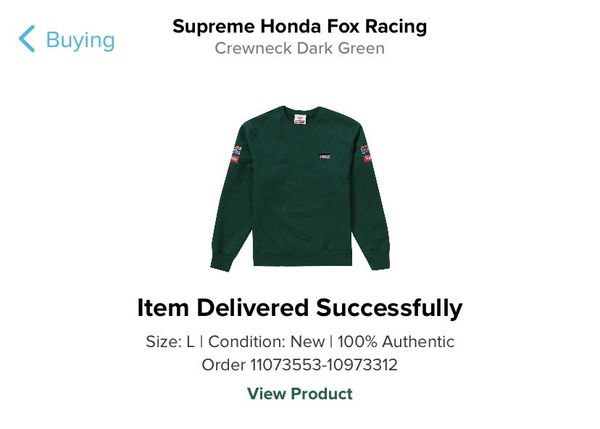The height and width of the screenshot is (429, 600).
Task: Open the View Product link
Action: (x=300, y=394)
